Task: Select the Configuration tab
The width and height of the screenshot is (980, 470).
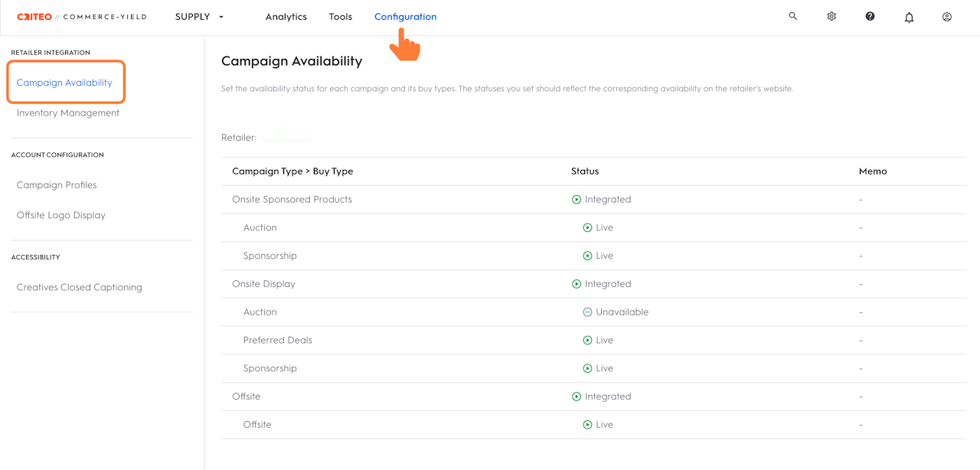Action: tap(405, 17)
